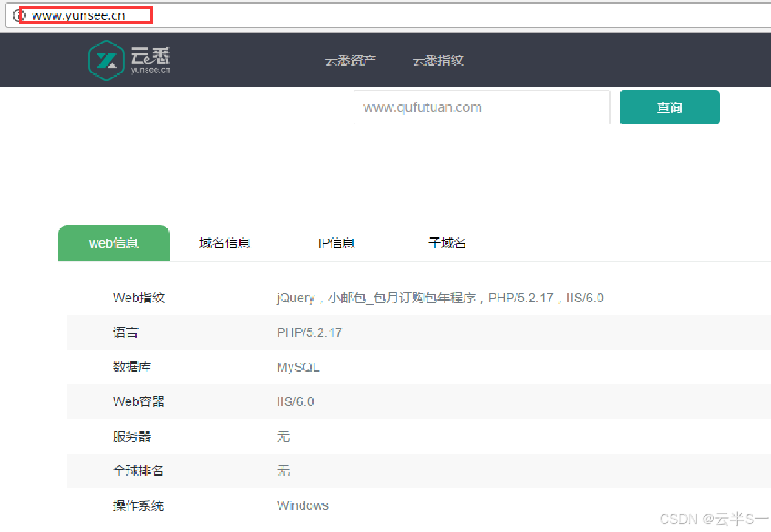Screen dimensions: 771x532
Task: Click the 云悉 yunsee.cn brand text
Action: click(x=151, y=61)
